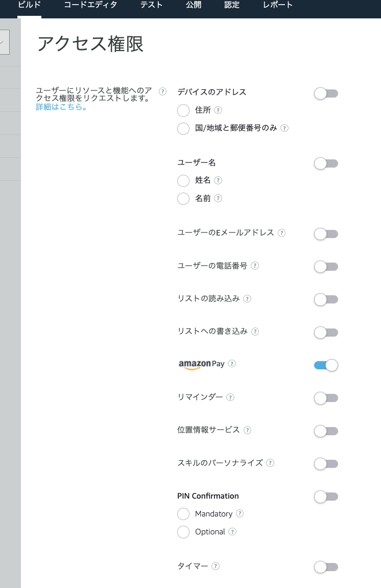
Task: View help for 位置情報サービス
Action: (248, 430)
